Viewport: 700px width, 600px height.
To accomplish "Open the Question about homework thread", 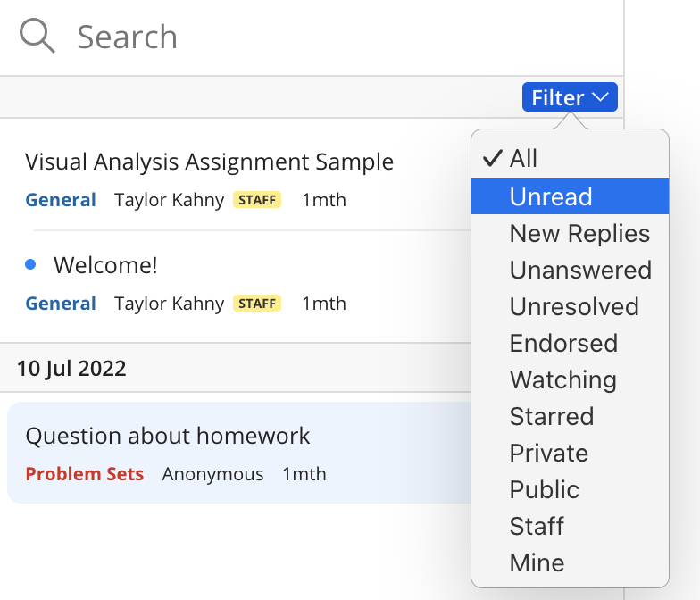I will pos(168,436).
